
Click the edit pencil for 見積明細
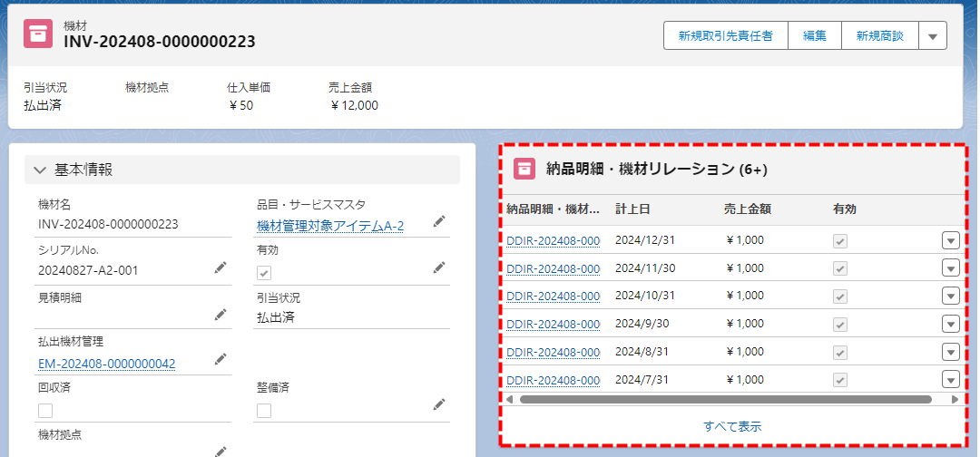pyautogui.click(x=220, y=315)
